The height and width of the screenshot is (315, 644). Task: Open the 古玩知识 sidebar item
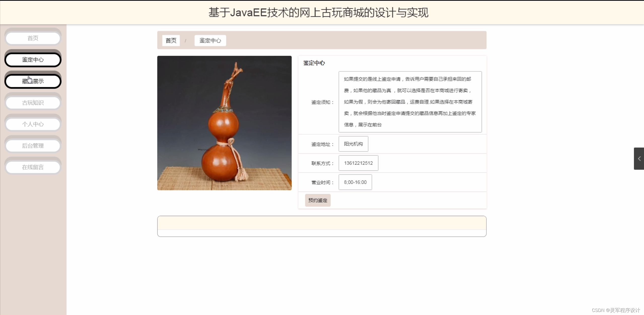coord(32,102)
